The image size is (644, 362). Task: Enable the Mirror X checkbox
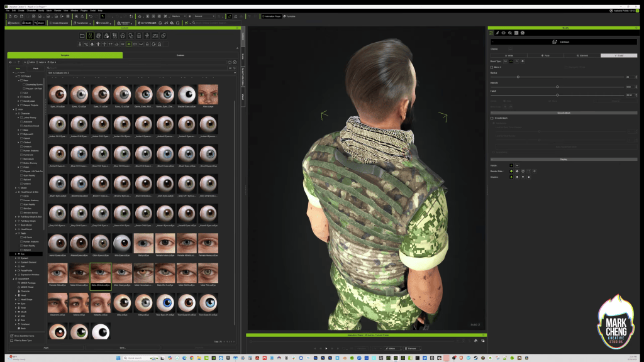[492, 67]
